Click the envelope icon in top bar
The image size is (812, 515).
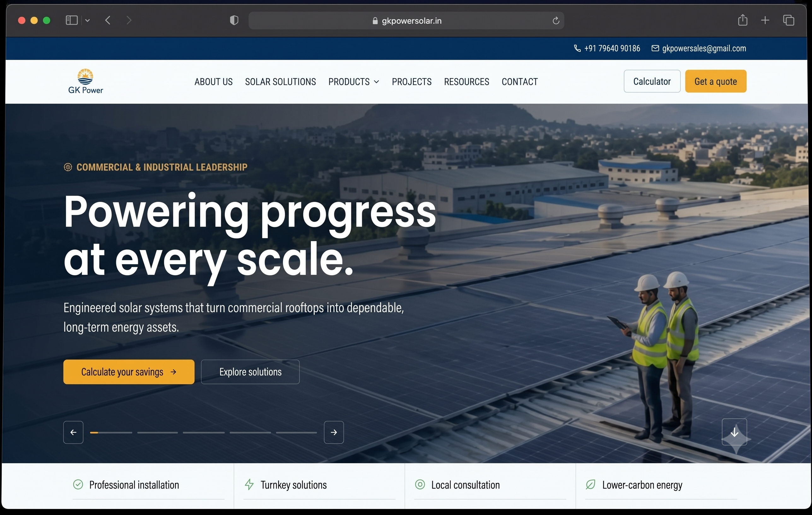tap(655, 48)
